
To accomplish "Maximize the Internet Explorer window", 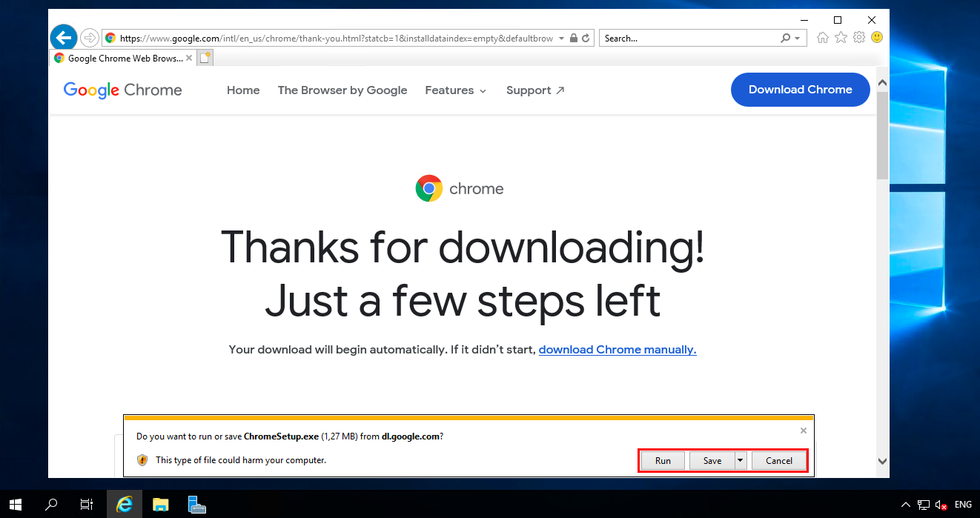I will pos(838,20).
